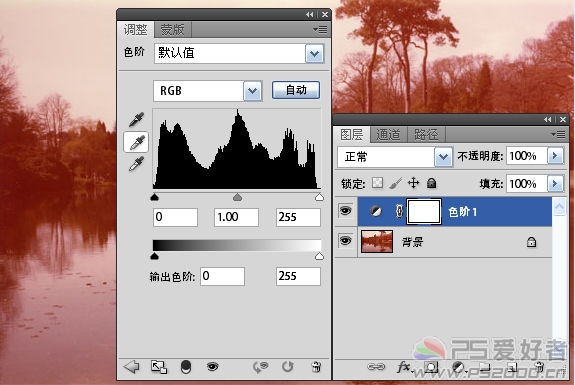Toggle lock position

tap(414, 183)
